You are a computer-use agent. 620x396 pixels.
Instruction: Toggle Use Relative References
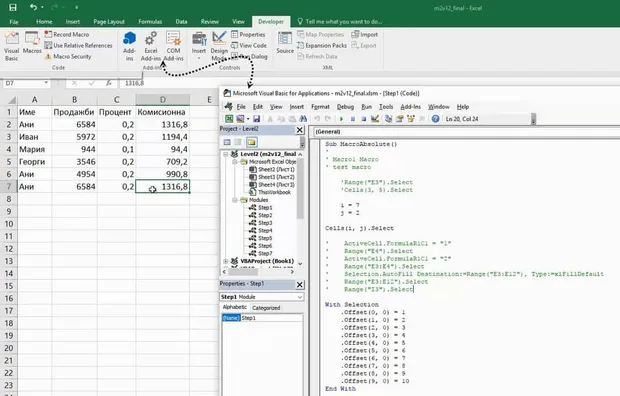click(x=78, y=45)
